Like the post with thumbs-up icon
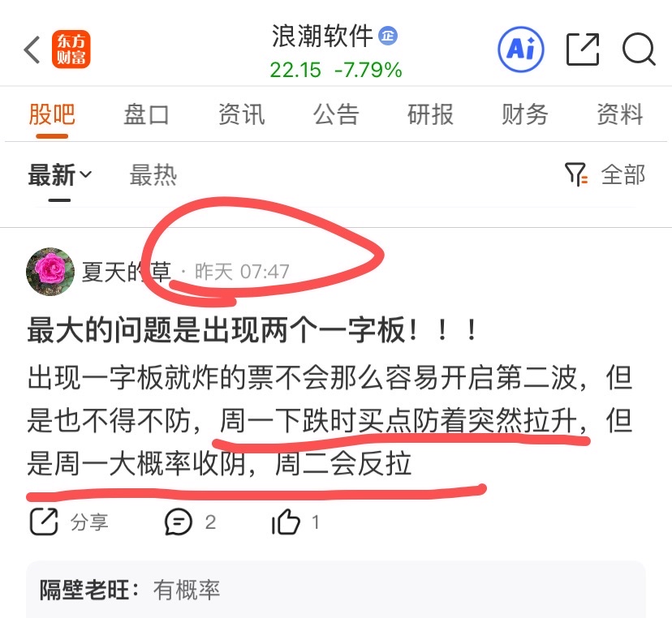The image size is (672, 618). pos(286,521)
